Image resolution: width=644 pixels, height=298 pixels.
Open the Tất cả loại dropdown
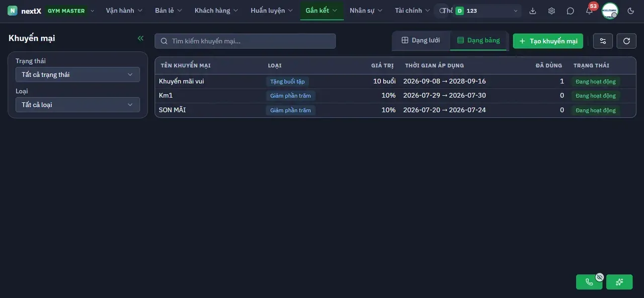pos(77,105)
